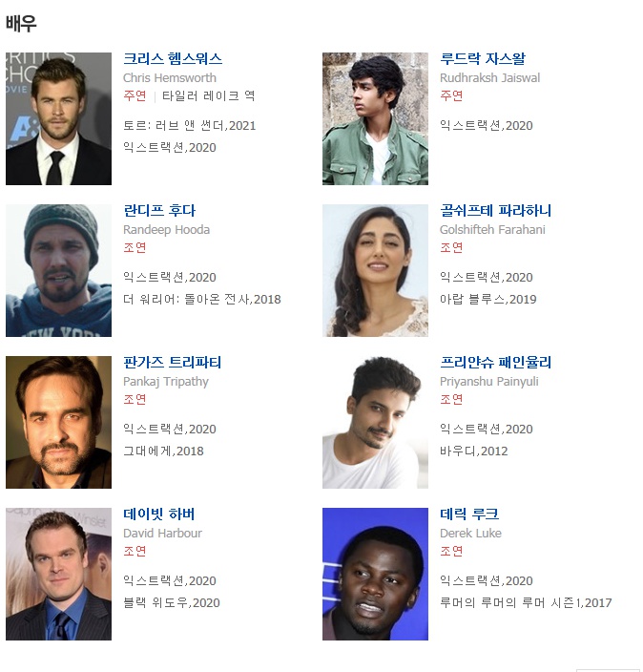Open 블랙 위도우,2020 filmography entry
The width and height of the screenshot is (643, 672).
point(172,602)
